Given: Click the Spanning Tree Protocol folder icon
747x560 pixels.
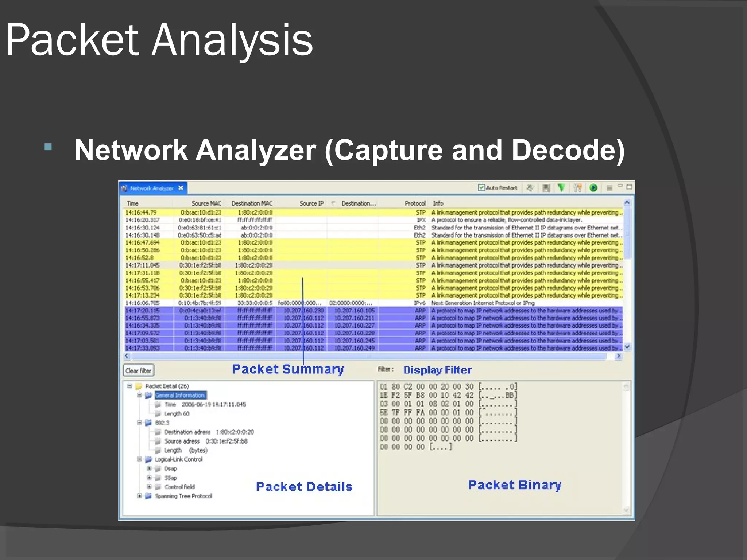Looking at the screenshot, I should point(148,496).
